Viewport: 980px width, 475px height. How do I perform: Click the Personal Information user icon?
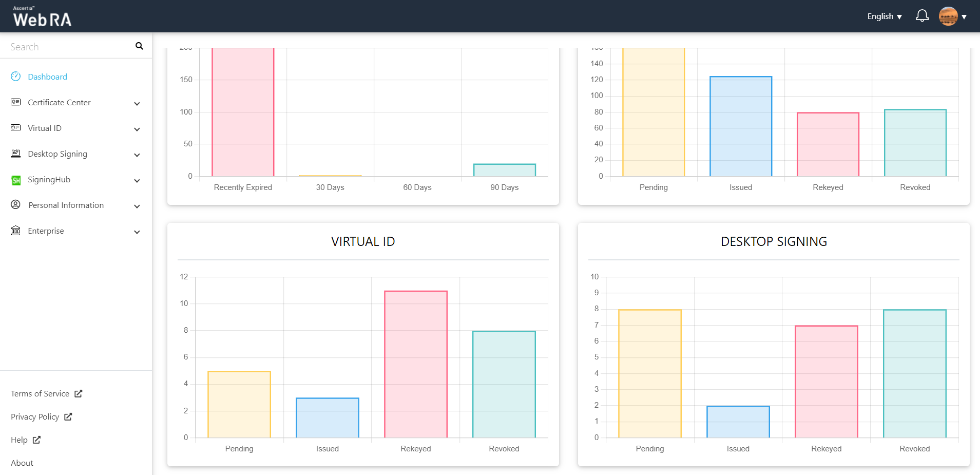tap(16, 205)
